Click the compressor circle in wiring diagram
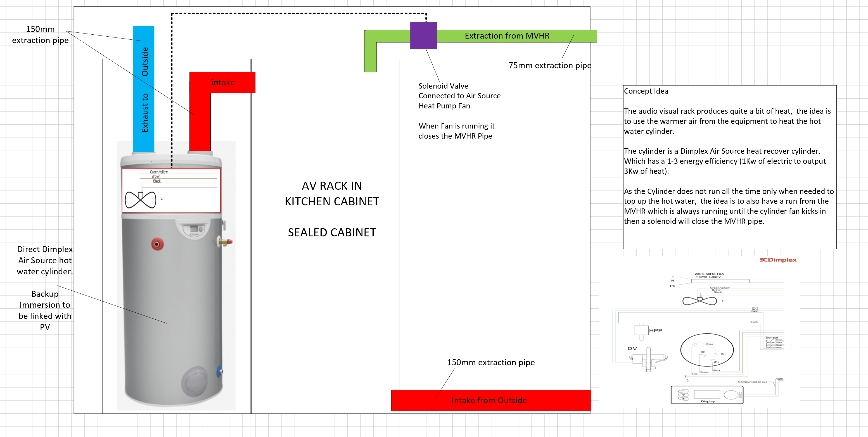Image resolution: width=868 pixels, height=437 pixels. [707, 350]
